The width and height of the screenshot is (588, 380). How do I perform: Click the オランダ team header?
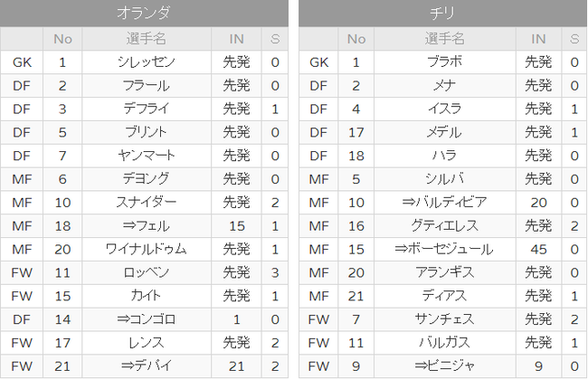point(144,13)
